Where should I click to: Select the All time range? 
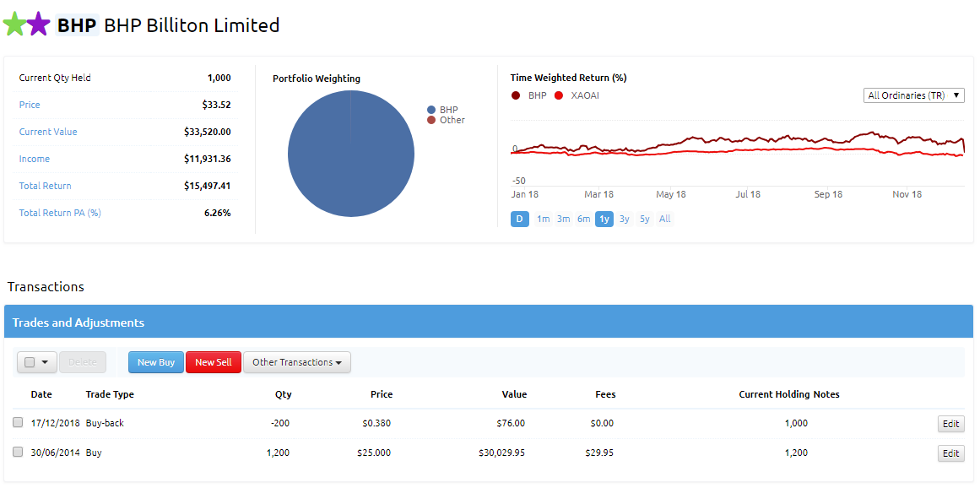665,219
